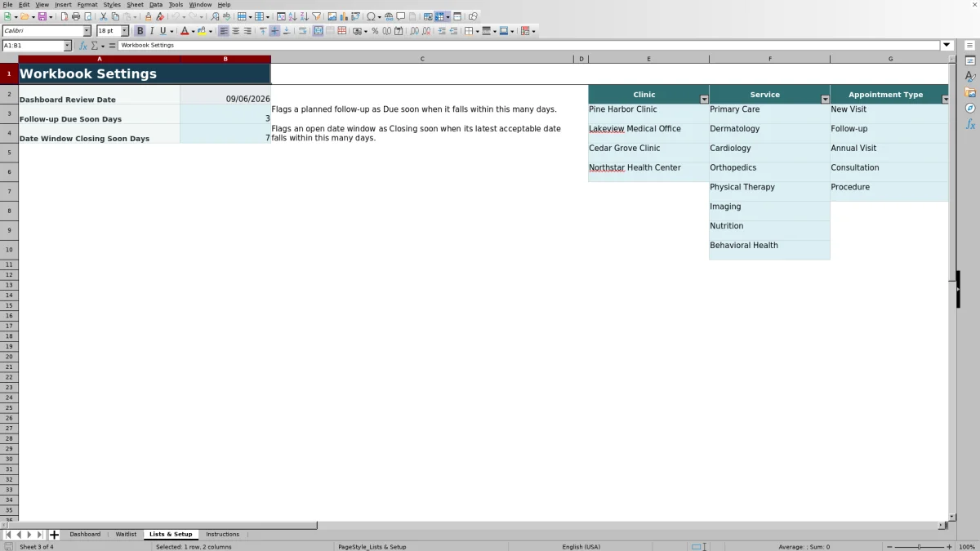This screenshot has width=980, height=551.
Task: Open the Sidebar Properties deck
Action: click(970, 60)
